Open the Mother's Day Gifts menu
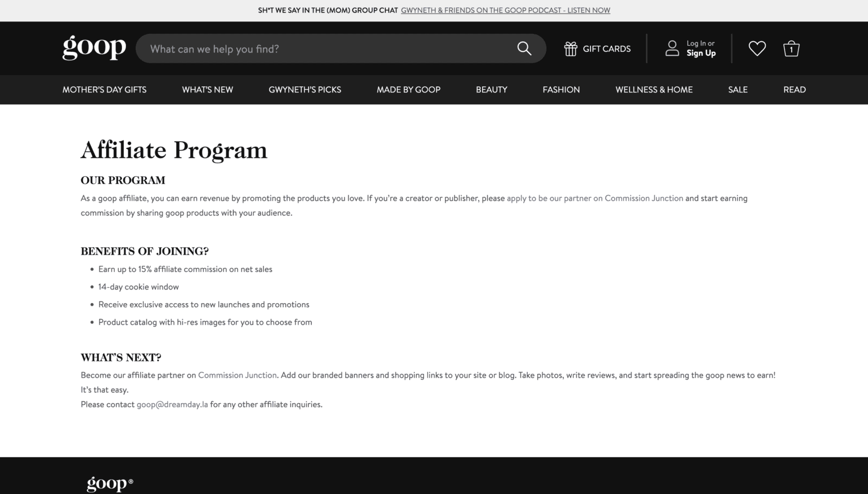This screenshot has height=494, width=868. pos(104,89)
